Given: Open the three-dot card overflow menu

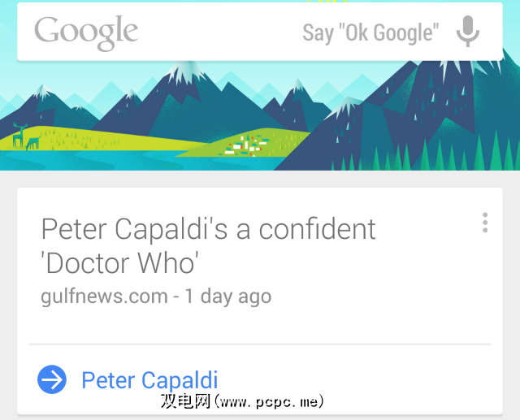Looking at the screenshot, I should pyautogui.click(x=485, y=223).
